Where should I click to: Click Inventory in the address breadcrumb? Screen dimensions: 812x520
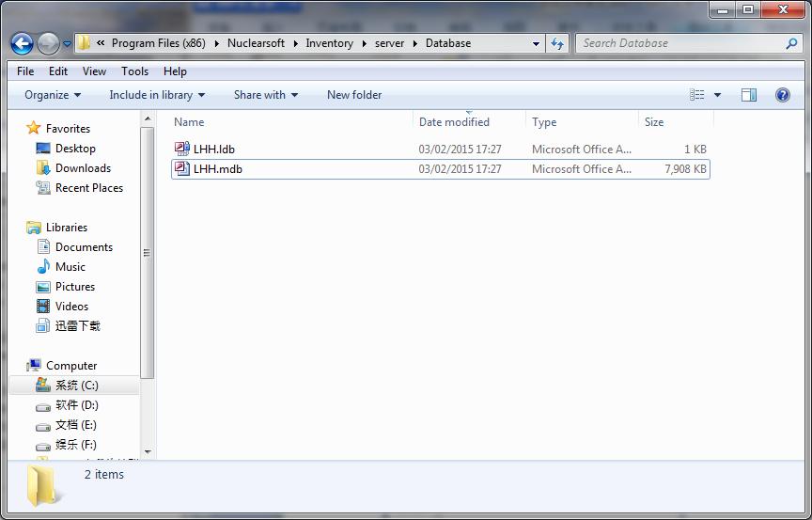pyautogui.click(x=329, y=43)
